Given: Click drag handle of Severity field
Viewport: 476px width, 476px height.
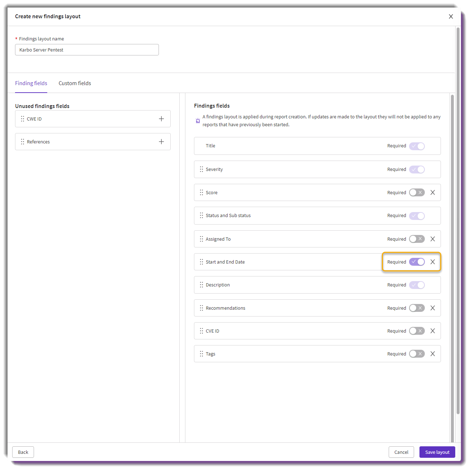Looking at the screenshot, I should coord(201,169).
